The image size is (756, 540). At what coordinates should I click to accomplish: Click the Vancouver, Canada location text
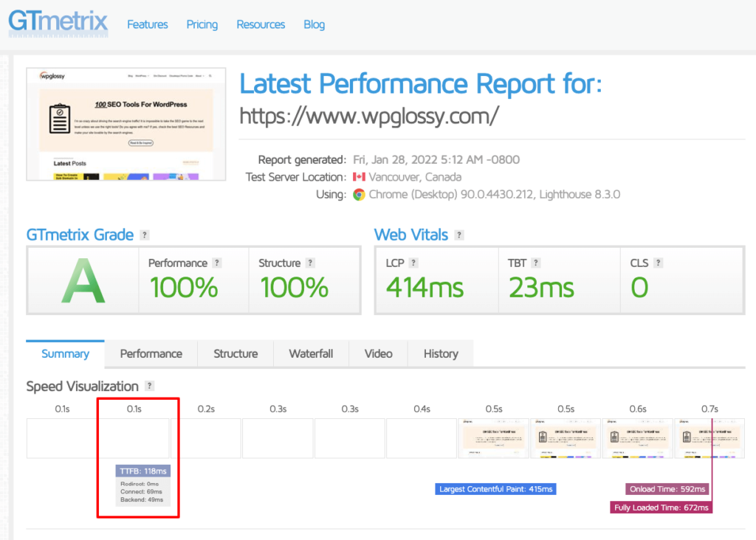pyautogui.click(x=415, y=177)
